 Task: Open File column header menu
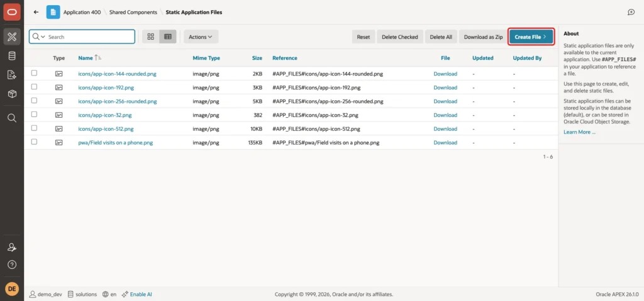coord(445,58)
